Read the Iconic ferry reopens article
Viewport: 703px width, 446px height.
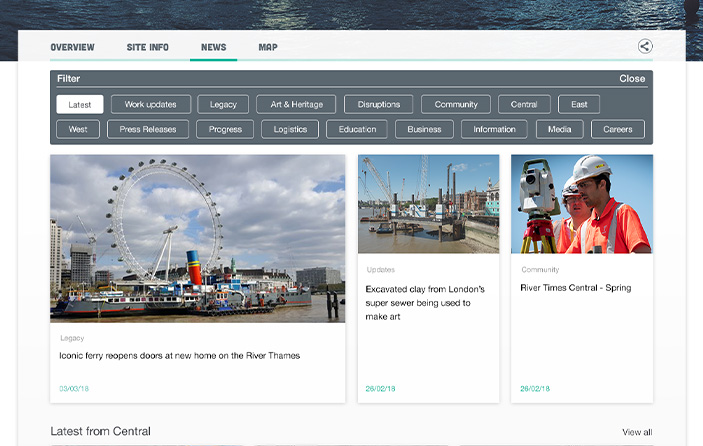(180, 355)
